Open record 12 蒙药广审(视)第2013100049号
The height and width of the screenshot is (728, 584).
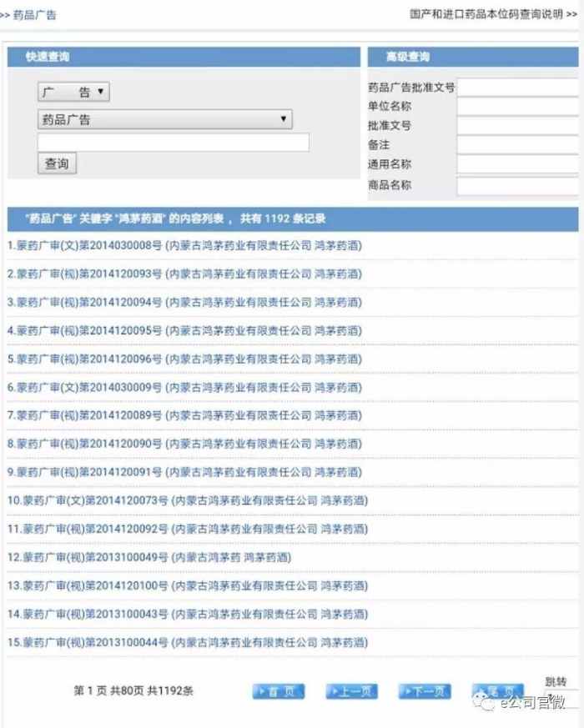(149, 557)
